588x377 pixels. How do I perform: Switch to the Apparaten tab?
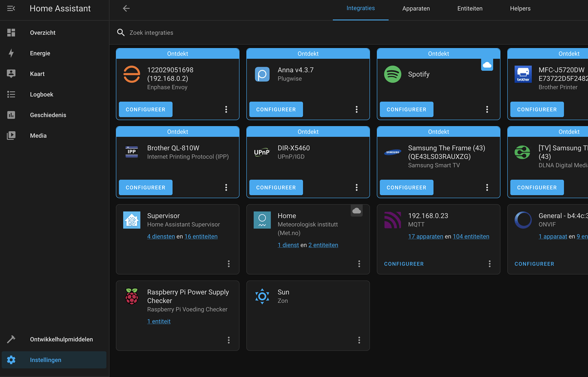point(416,9)
